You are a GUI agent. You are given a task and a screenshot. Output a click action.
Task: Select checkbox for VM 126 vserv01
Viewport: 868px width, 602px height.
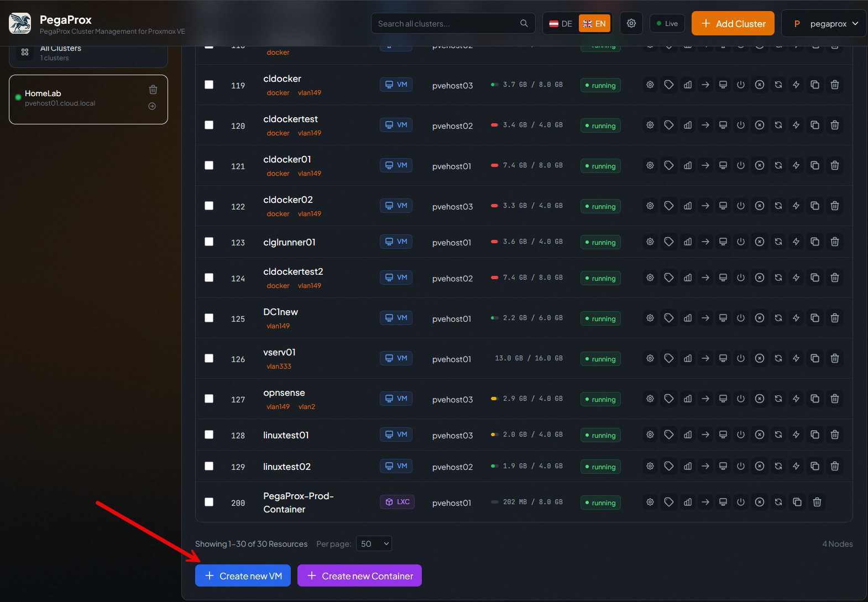pos(209,358)
